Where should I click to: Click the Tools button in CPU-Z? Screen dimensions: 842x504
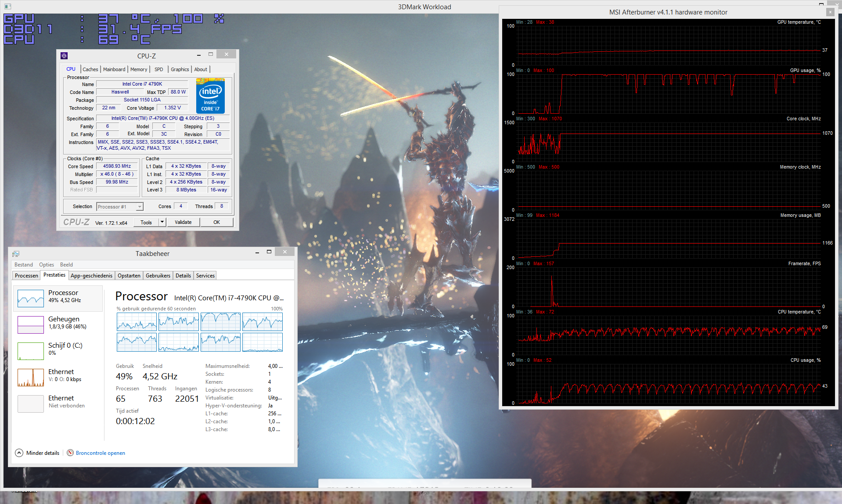pos(146,222)
